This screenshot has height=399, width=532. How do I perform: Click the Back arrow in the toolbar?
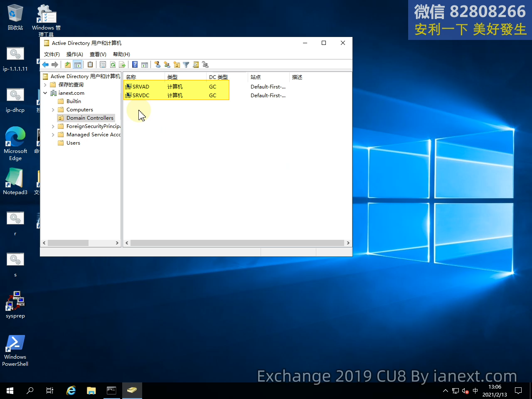coord(45,65)
